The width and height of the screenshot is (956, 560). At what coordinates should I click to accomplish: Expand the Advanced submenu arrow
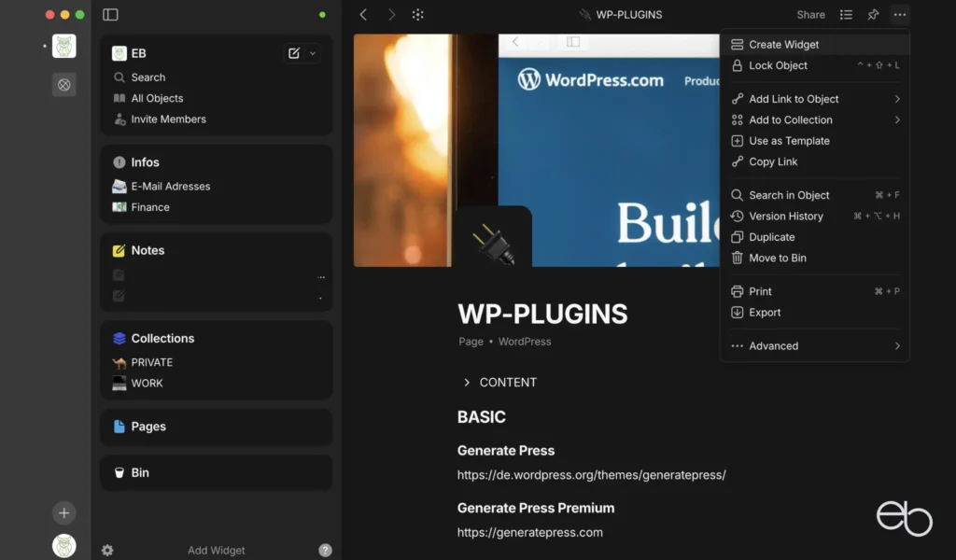[897, 346]
